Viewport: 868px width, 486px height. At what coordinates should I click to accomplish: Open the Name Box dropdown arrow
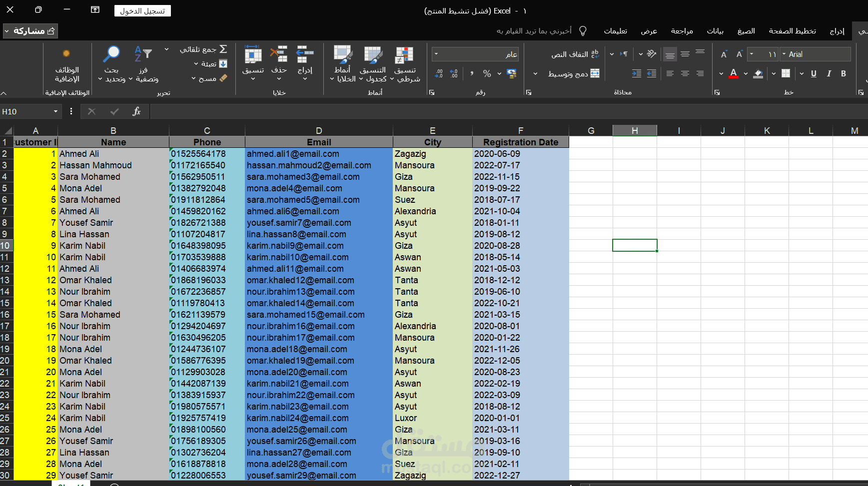click(55, 111)
